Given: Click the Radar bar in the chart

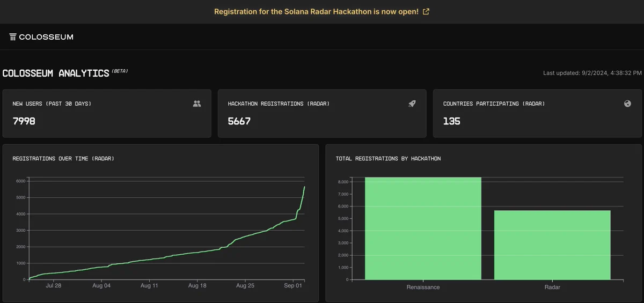Looking at the screenshot, I should coord(552,245).
